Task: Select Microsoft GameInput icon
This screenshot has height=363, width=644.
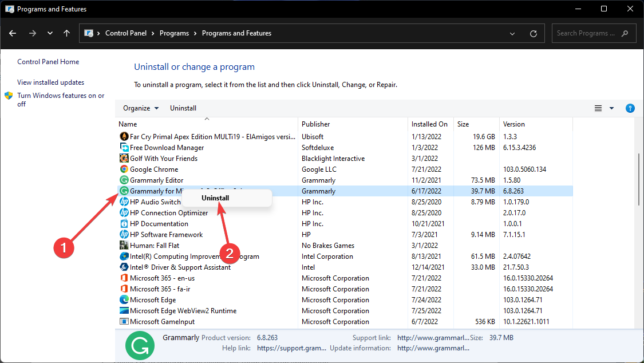Action: (x=124, y=322)
